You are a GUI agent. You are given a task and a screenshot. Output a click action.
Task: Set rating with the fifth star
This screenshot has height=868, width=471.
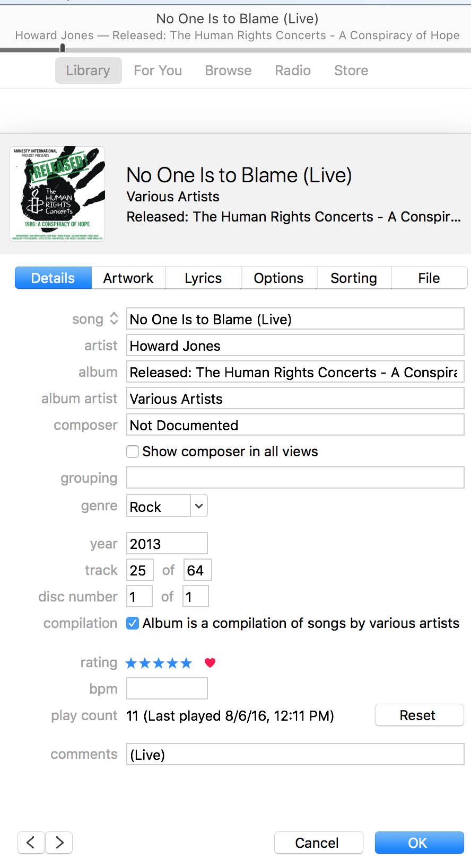pyautogui.click(x=186, y=663)
